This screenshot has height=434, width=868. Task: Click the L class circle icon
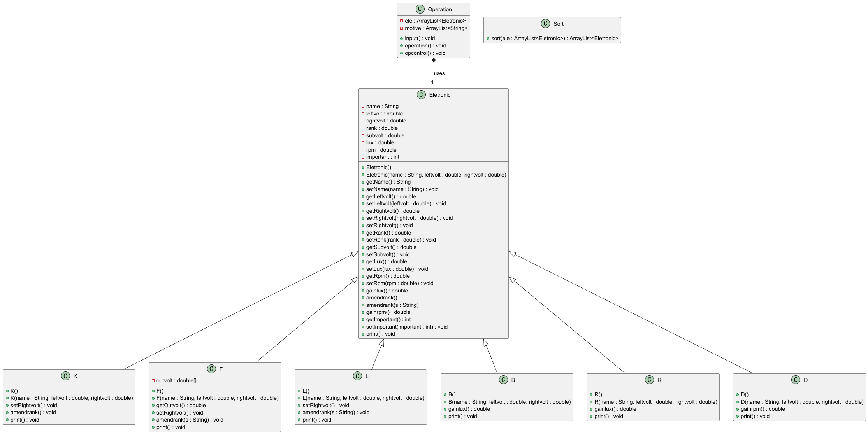tap(357, 376)
